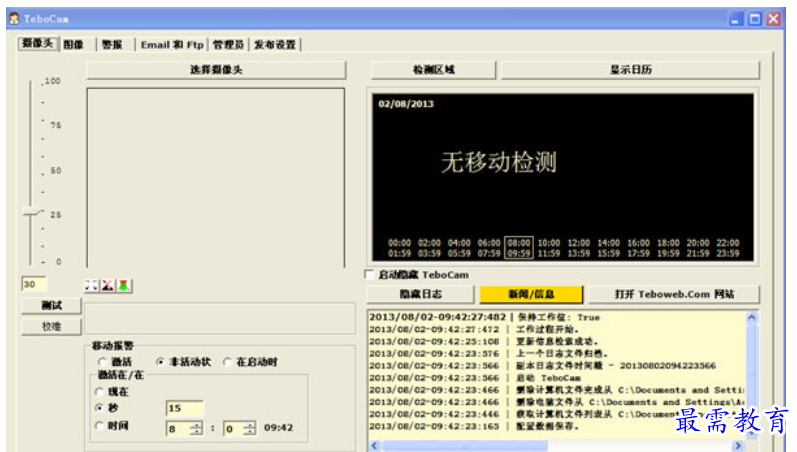Select the 现在 radio option
This screenshot has width=797, height=452.
[100, 391]
